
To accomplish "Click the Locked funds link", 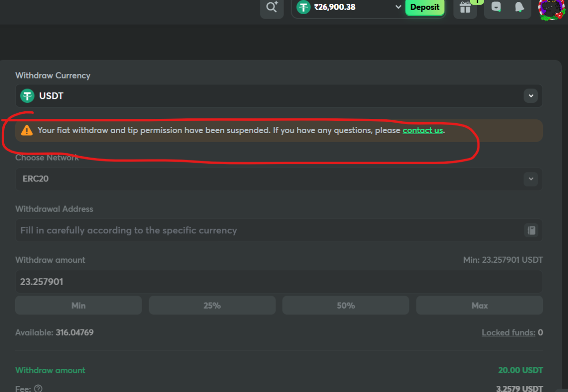I will pyautogui.click(x=508, y=332).
